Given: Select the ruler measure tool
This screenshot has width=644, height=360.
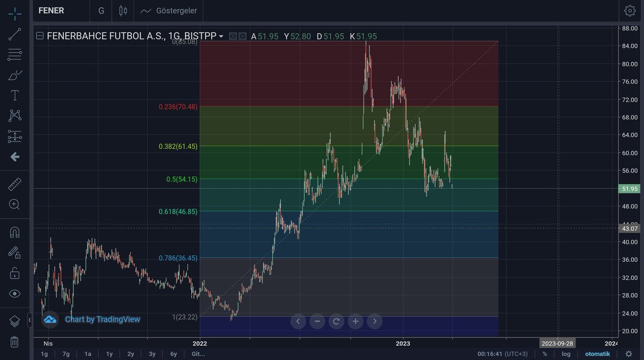Looking at the screenshot, I should click(14, 184).
